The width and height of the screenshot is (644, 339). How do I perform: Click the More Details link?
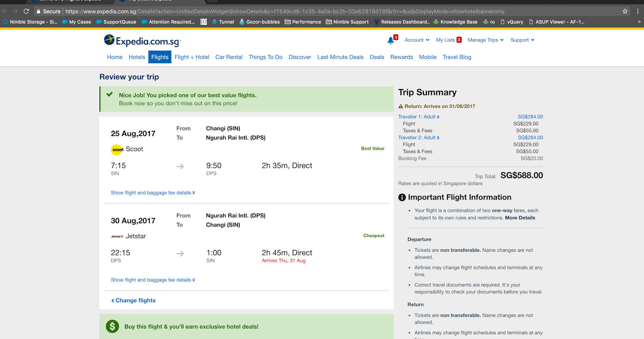(x=520, y=218)
